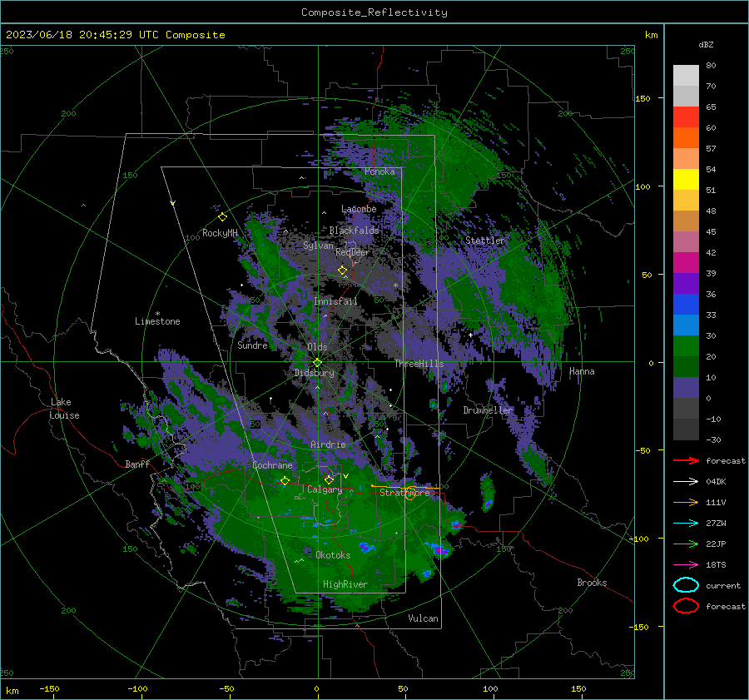Image resolution: width=749 pixels, height=700 pixels.
Task: Click the Airdrie town label
Action: click(328, 444)
